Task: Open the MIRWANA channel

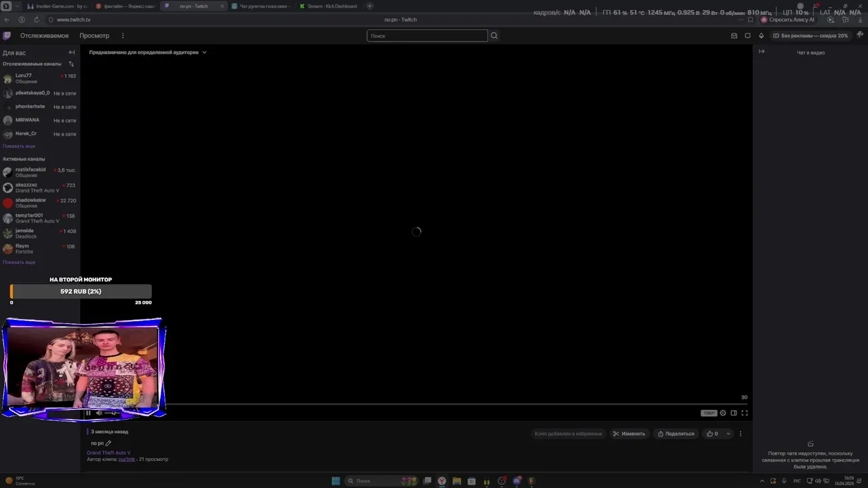Action: coord(40,121)
